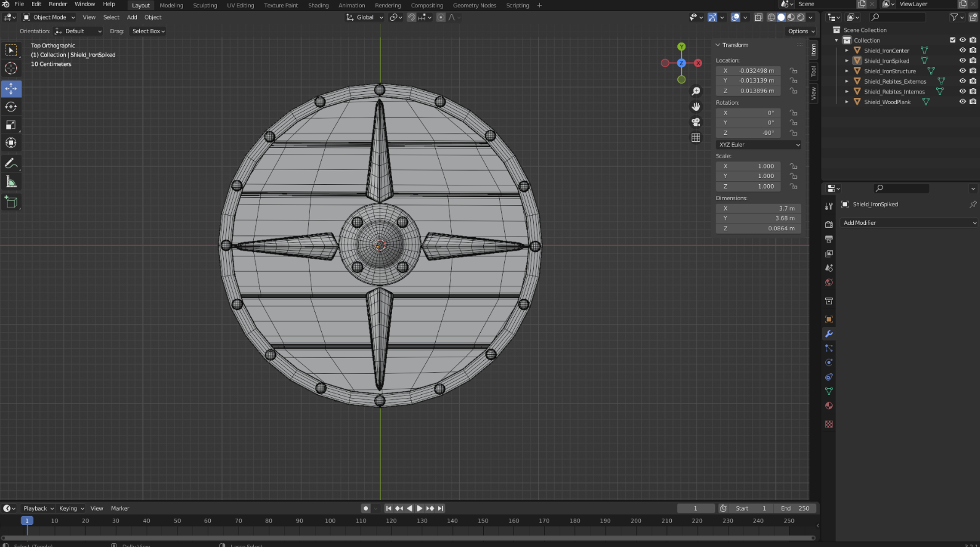Select the Measure tool
980x547 pixels.
11,181
